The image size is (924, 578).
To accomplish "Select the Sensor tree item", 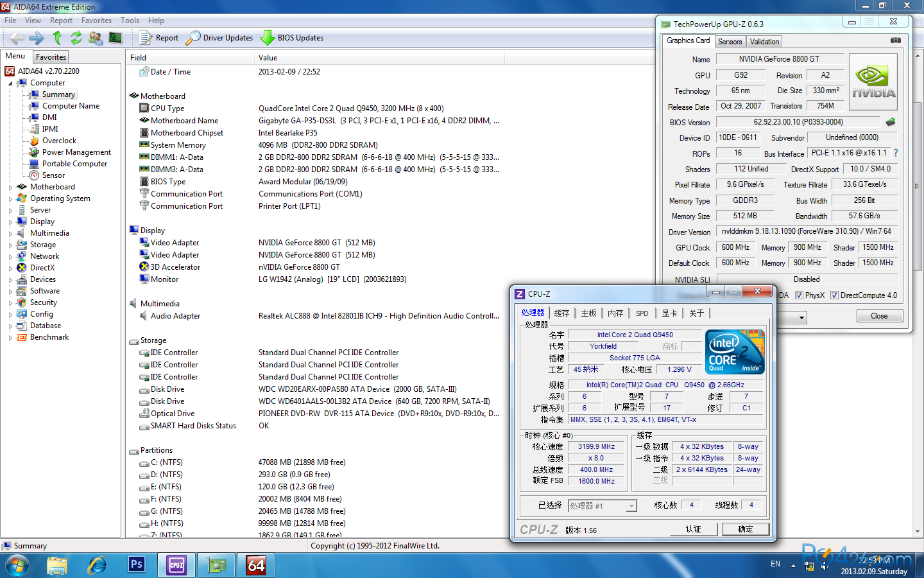I will pos(53,175).
